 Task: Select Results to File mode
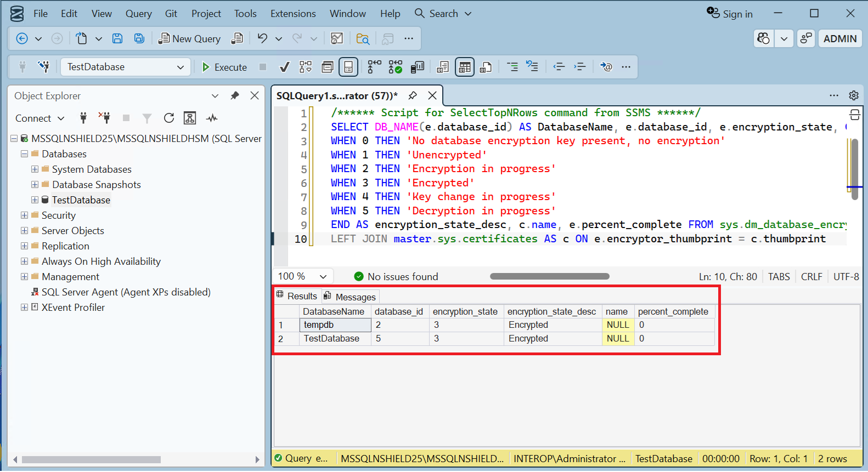click(486, 67)
